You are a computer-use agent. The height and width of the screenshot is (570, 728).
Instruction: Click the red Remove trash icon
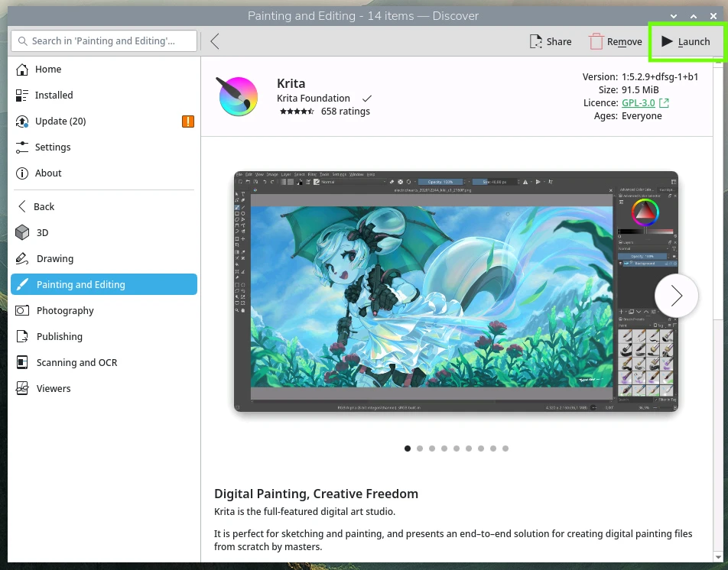(x=596, y=42)
